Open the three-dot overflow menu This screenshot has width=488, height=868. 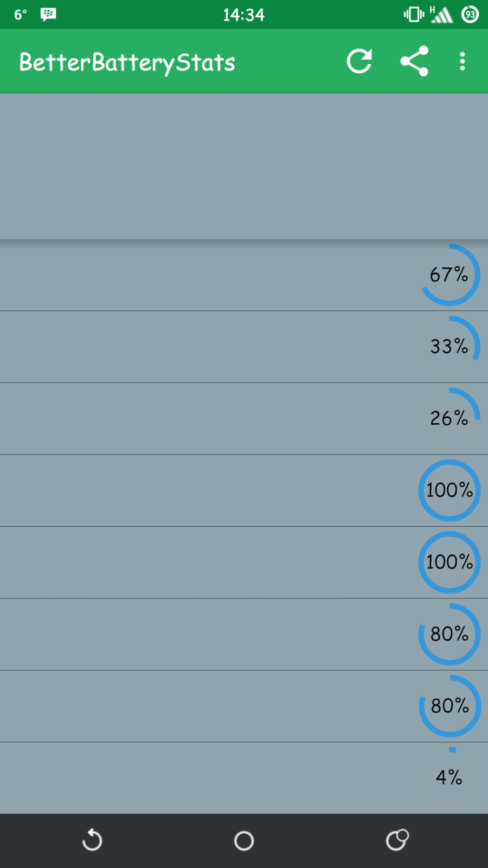coord(462,61)
